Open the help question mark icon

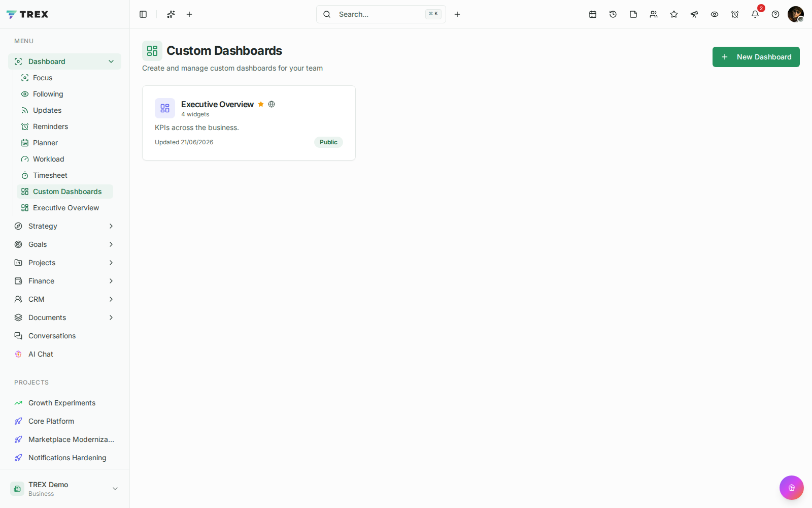(x=775, y=14)
